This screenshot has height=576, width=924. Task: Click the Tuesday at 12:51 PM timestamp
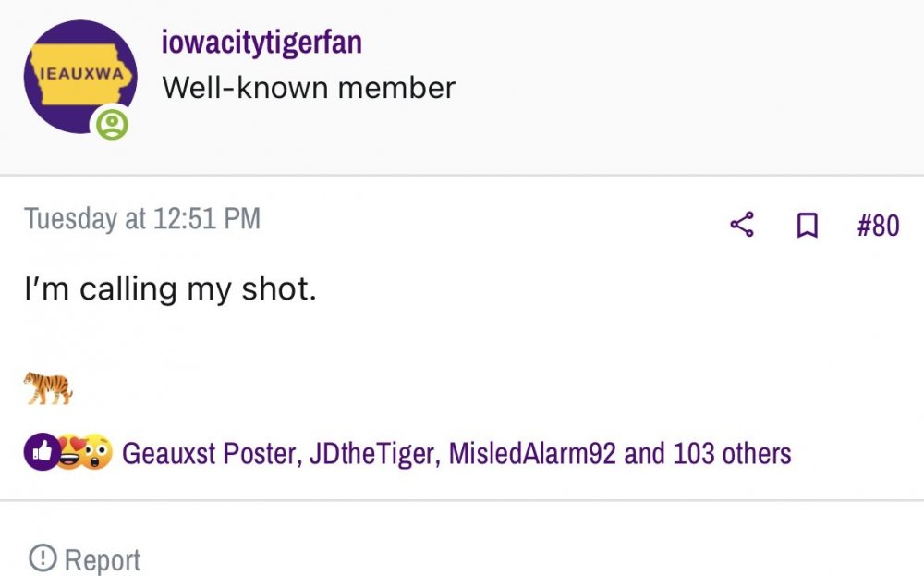(142, 219)
